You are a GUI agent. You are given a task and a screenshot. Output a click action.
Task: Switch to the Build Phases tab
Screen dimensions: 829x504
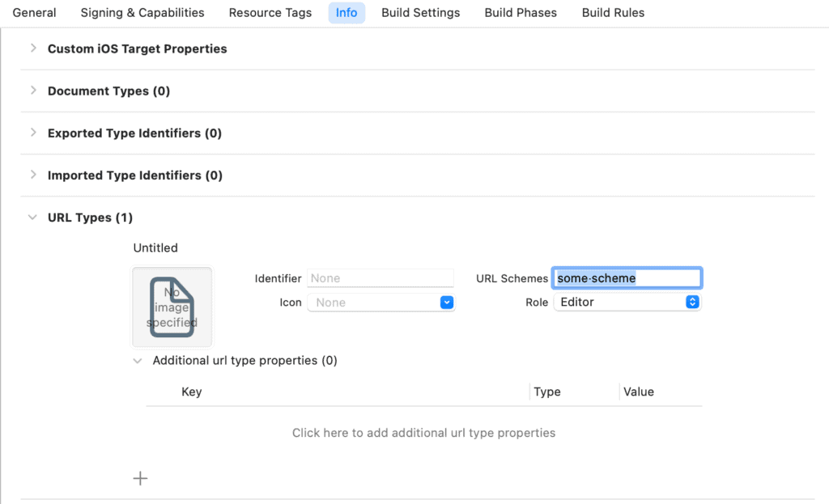pyautogui.click(x=521, y=13)
